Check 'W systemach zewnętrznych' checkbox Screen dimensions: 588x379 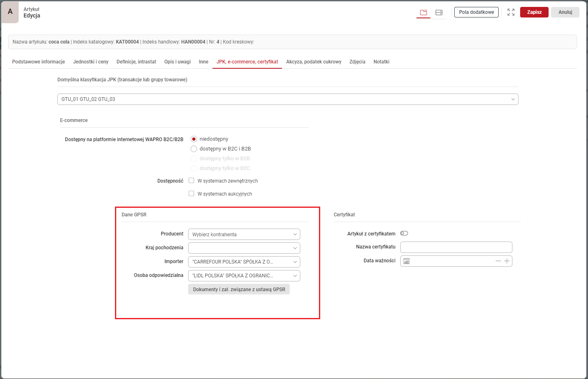[191, 181]
